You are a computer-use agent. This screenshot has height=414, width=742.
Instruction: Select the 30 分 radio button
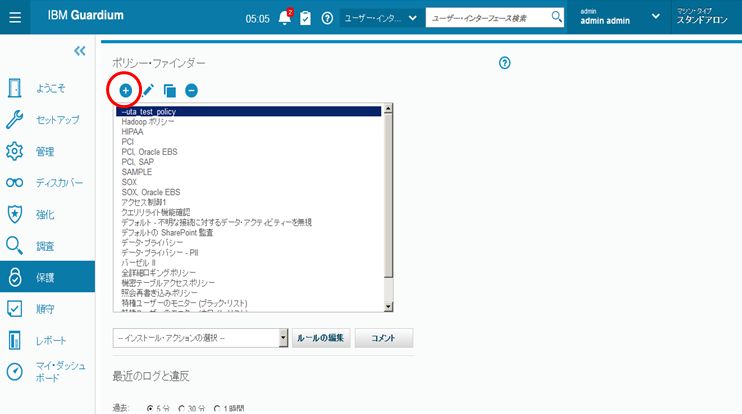[182, 408]
